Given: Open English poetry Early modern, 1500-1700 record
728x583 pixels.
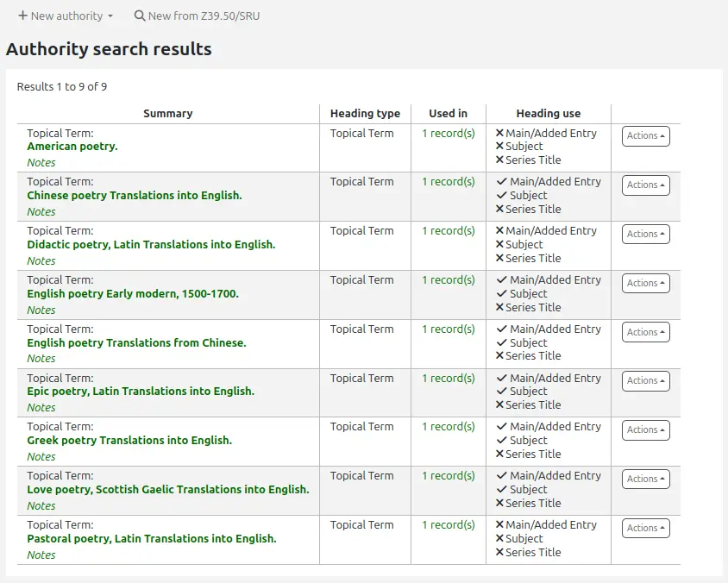Looking at the screenshot, I should coord(133,294).
